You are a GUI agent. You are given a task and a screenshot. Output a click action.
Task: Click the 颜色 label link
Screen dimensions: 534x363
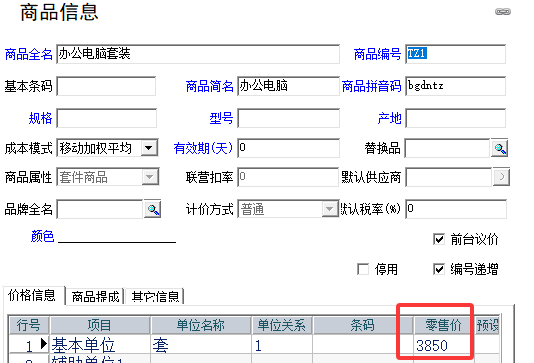[x=43, y=236]
